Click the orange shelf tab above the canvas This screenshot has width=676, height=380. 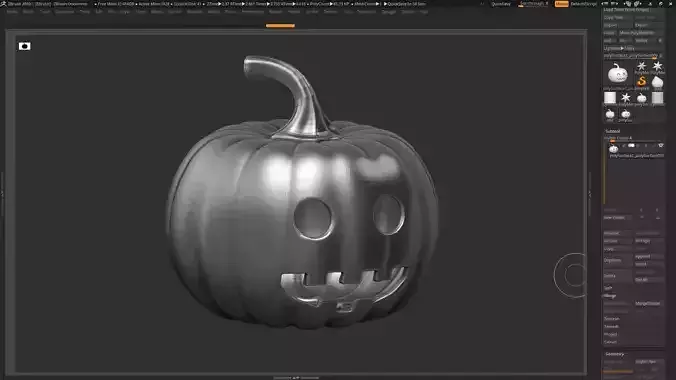tap(280, 26)
